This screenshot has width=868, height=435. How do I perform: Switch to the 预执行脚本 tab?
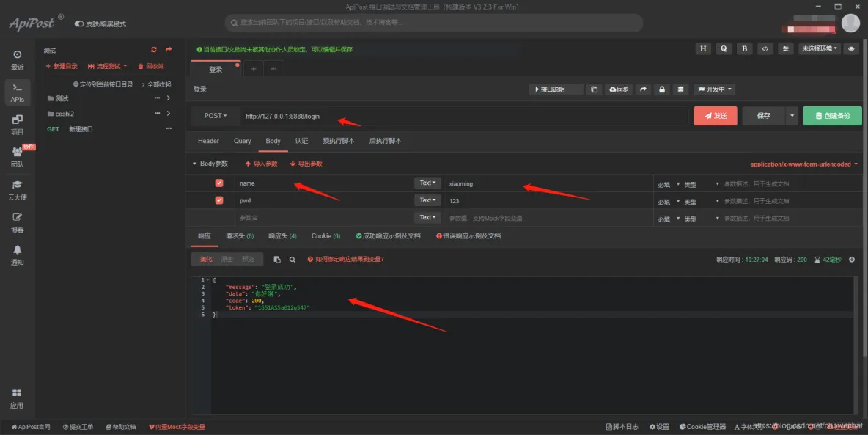(339, 141)
